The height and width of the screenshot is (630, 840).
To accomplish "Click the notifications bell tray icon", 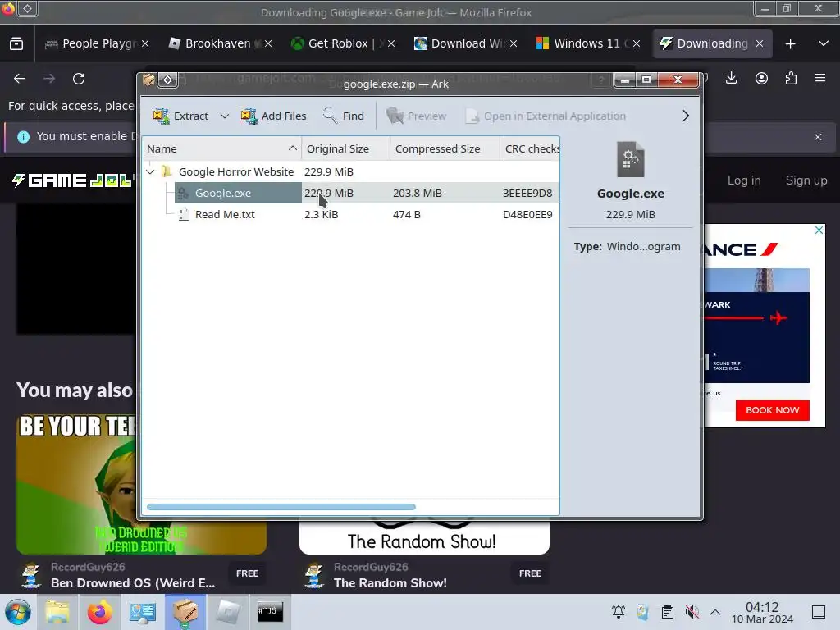I will [x=619, y=611].
